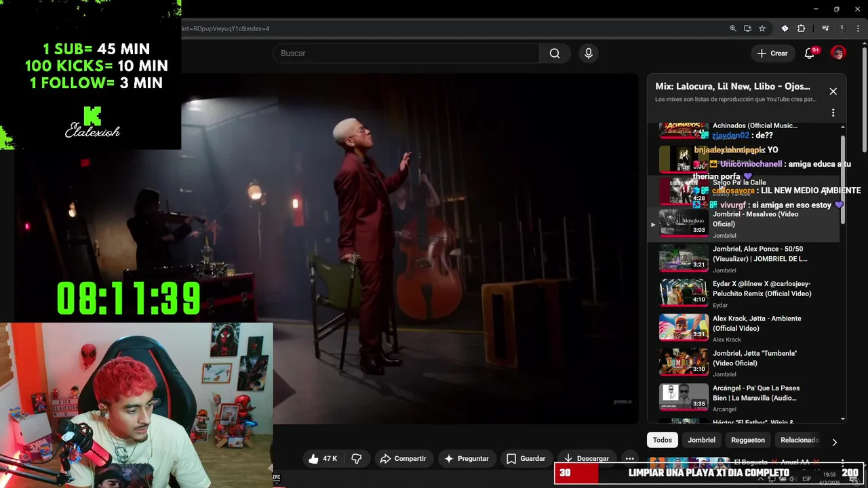
Task: Open the Arcángel Pa' Que La Pases Bien thumbnail
Action: click(x=684, y=396)
